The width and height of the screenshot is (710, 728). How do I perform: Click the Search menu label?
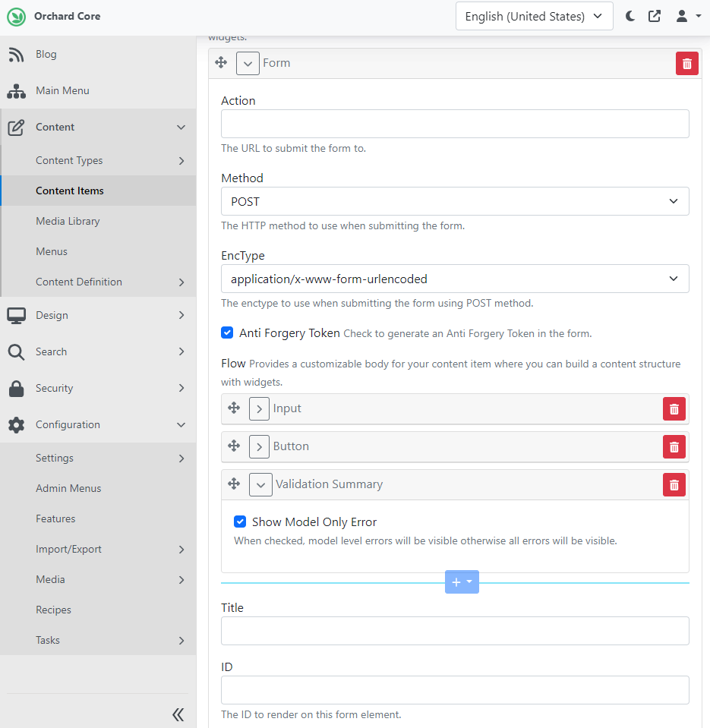[51, 352]
